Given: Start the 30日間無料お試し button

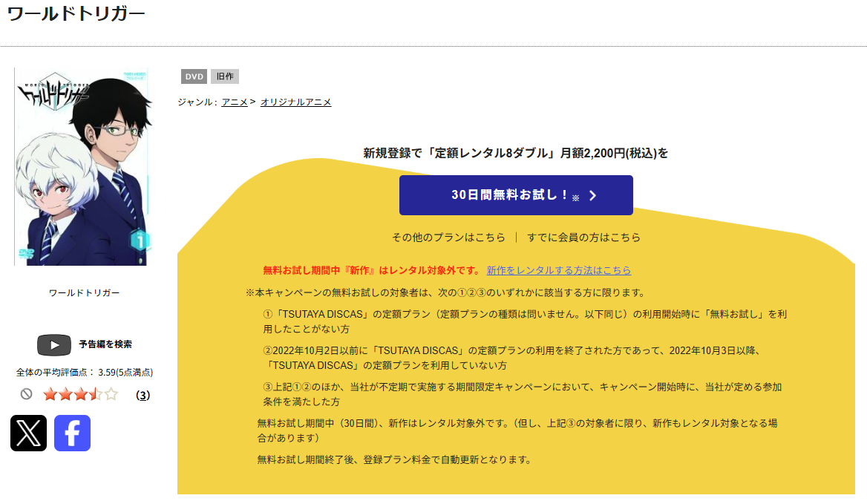Looking at the screenshot, I should coord(516,195).
